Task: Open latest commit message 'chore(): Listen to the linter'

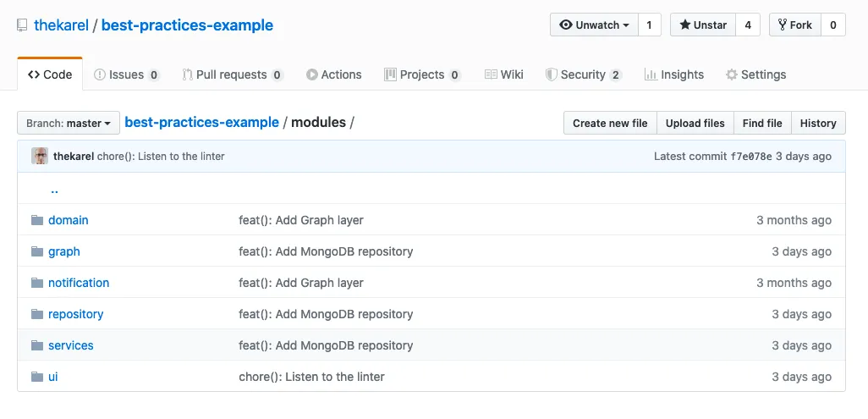Action: [x=161, y=157]
